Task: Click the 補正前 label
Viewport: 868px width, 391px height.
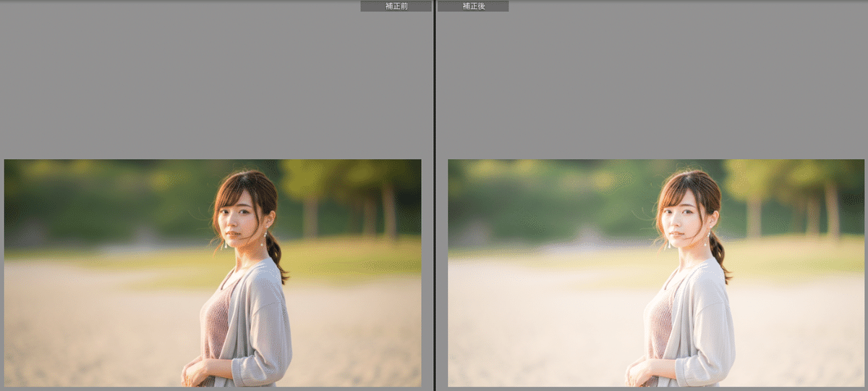Action: 396,6
